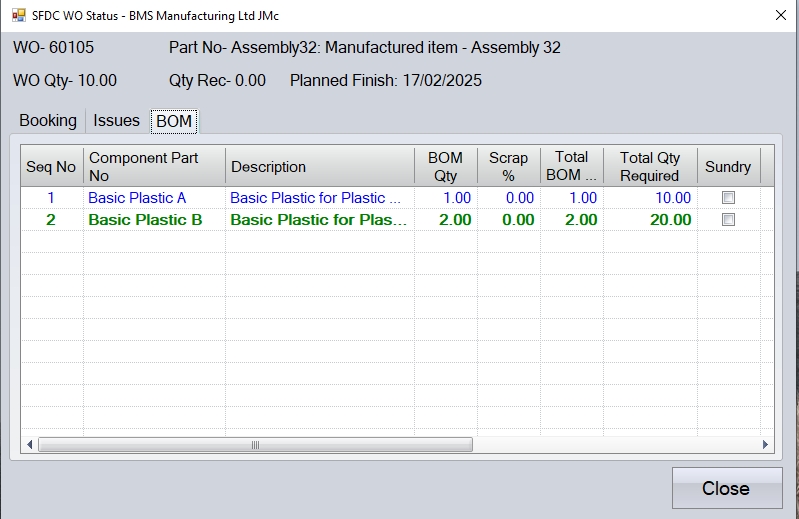
Task: Click the Sundry column header
Action: click(x=729, y=167)
